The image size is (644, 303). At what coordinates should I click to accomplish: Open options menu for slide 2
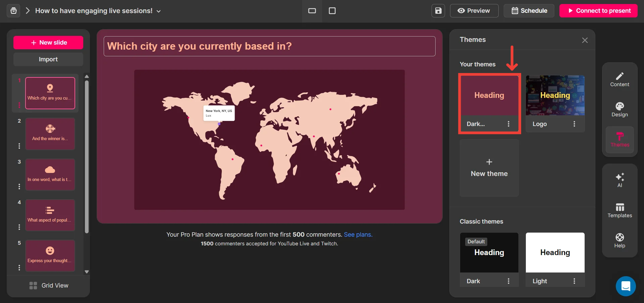pos(19,146)
